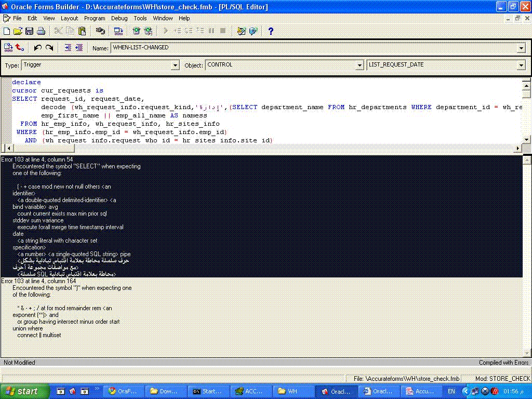Screen dimensions: 532x399
Task: Open the View menu
Action: 49,18
